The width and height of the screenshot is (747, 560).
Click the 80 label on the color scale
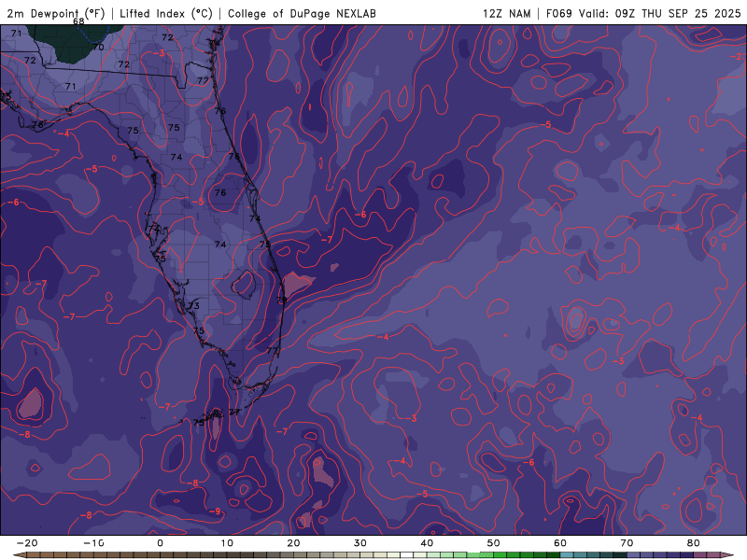(x=694, y=543)
